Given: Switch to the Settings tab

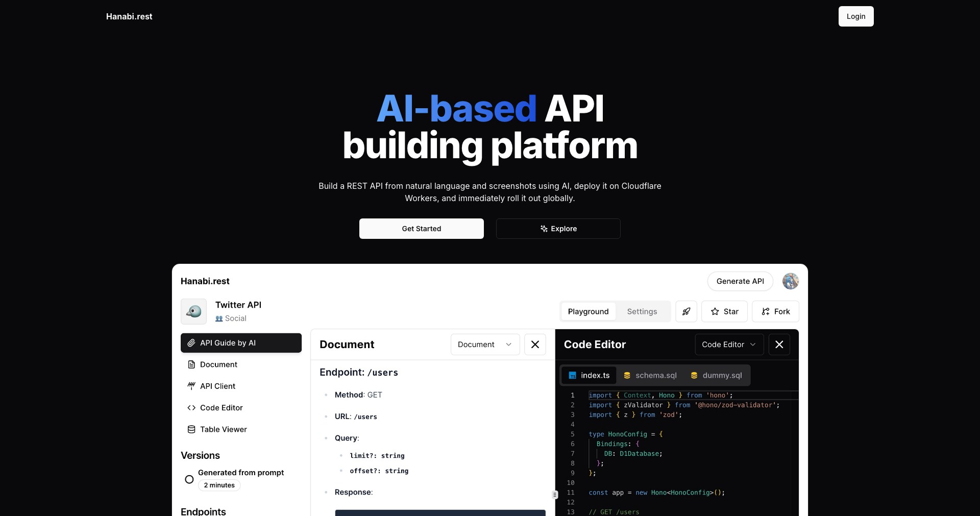Looking at the screenshot, I should click(x=642, y=311).
